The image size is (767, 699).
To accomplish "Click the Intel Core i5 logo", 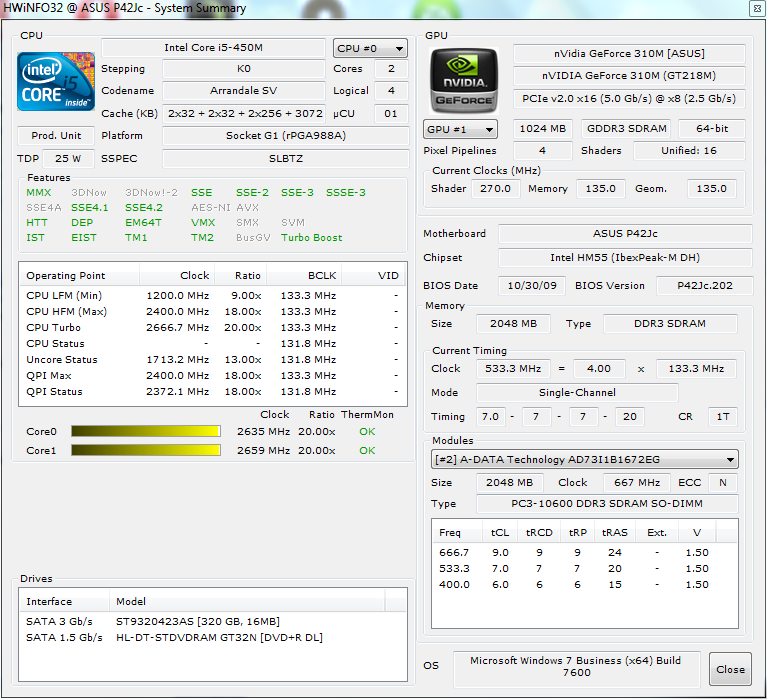I will point(56,81).
